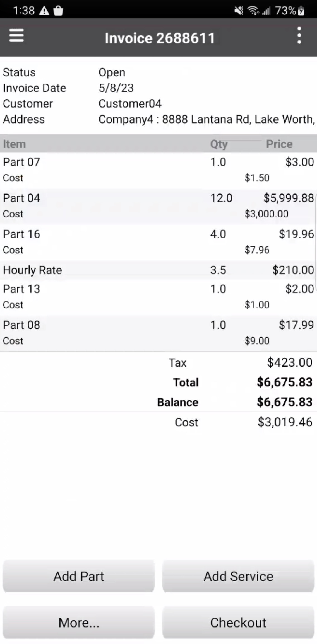Screen dimensions: 317x644
Task: Open the Company4 address field
Action: [206, 119]
